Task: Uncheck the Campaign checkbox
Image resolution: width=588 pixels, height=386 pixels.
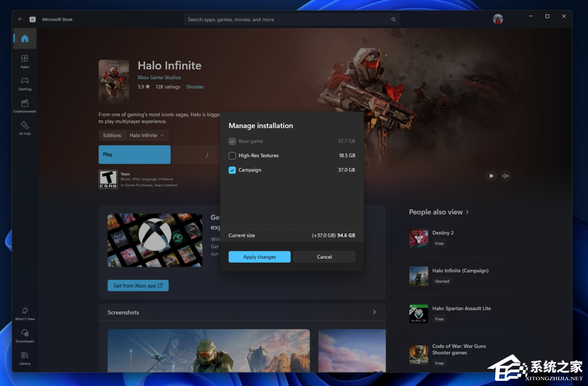Action: [x=232, y=170]
